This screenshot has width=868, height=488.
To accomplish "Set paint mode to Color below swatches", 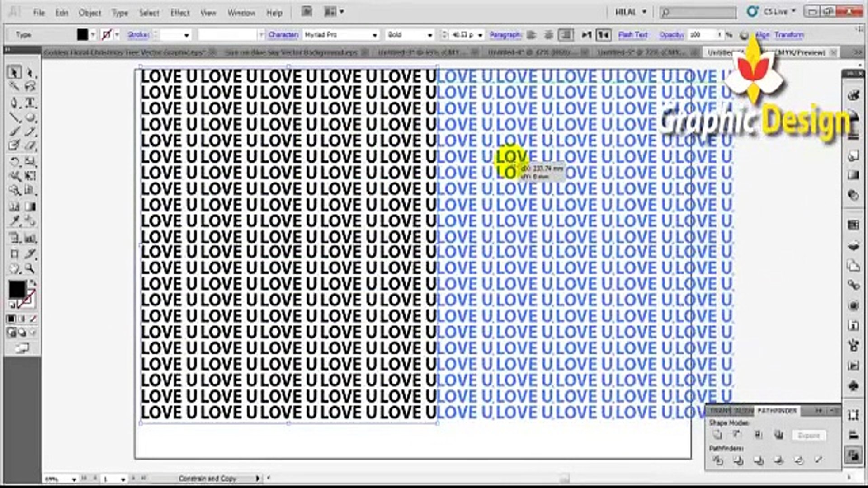I will pos(11,319).
